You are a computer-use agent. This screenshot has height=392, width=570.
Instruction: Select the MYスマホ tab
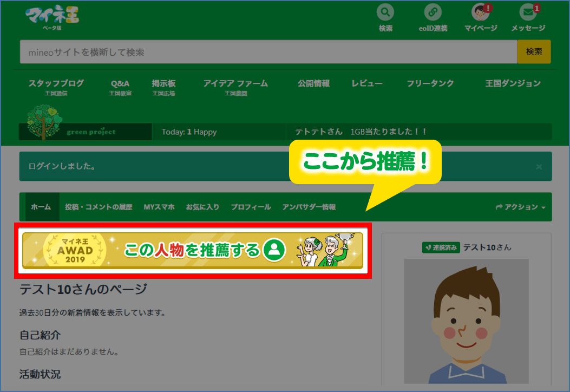click(x=159, y=207)
